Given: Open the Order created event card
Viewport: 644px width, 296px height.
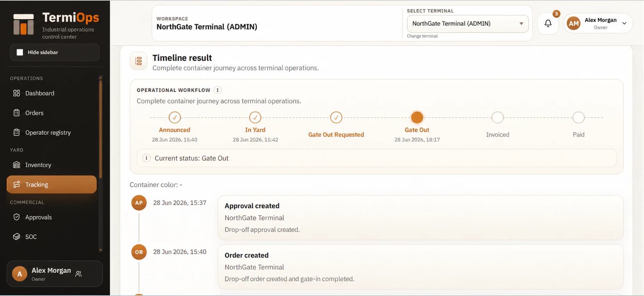Looking at the screenshot, I should 420,267.
